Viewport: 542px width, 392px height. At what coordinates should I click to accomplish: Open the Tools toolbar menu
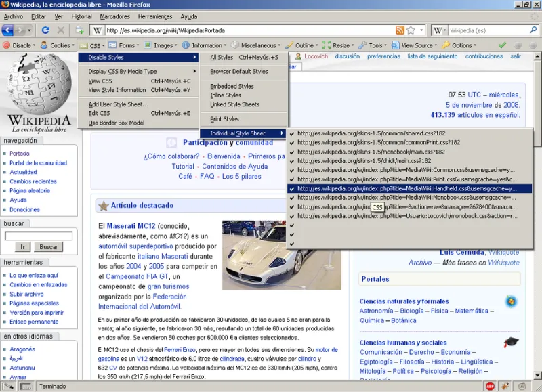(x=373, y=45)
